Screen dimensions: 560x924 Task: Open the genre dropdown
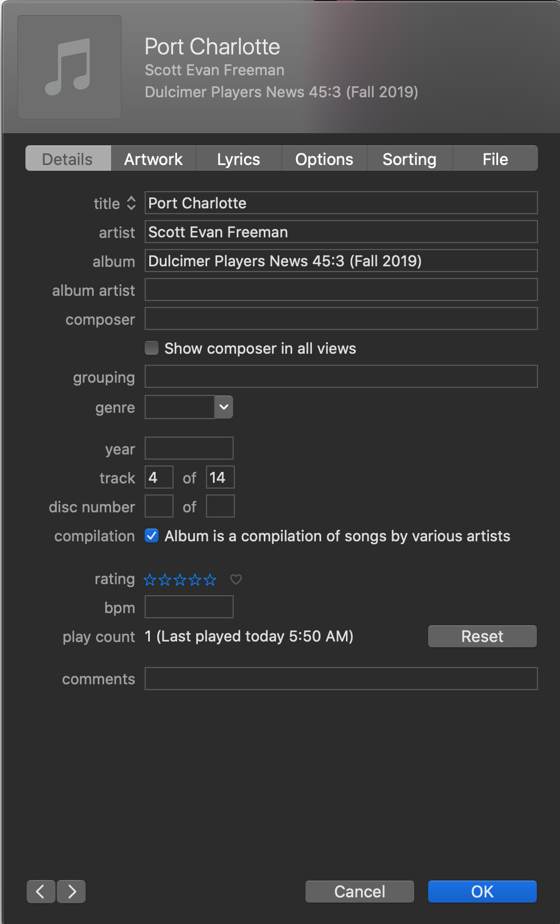[x=223, y=407]
